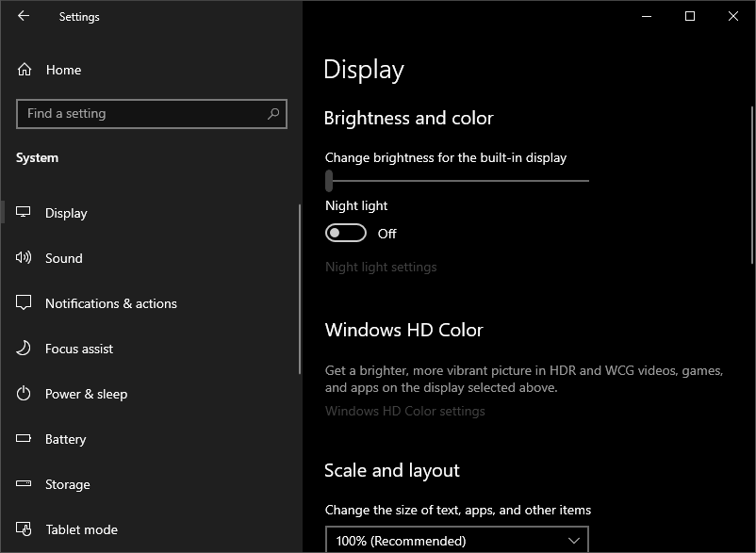This screenshot has height=553, width=756.
Task: Click the back arrow icon
Action: (x=24, y=16)
